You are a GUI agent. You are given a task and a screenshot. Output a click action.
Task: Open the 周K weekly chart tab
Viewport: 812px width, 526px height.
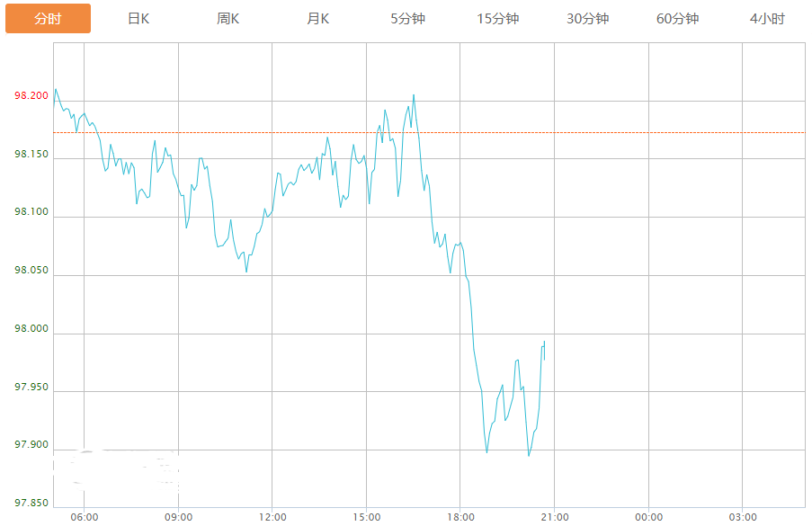(228, 19)
